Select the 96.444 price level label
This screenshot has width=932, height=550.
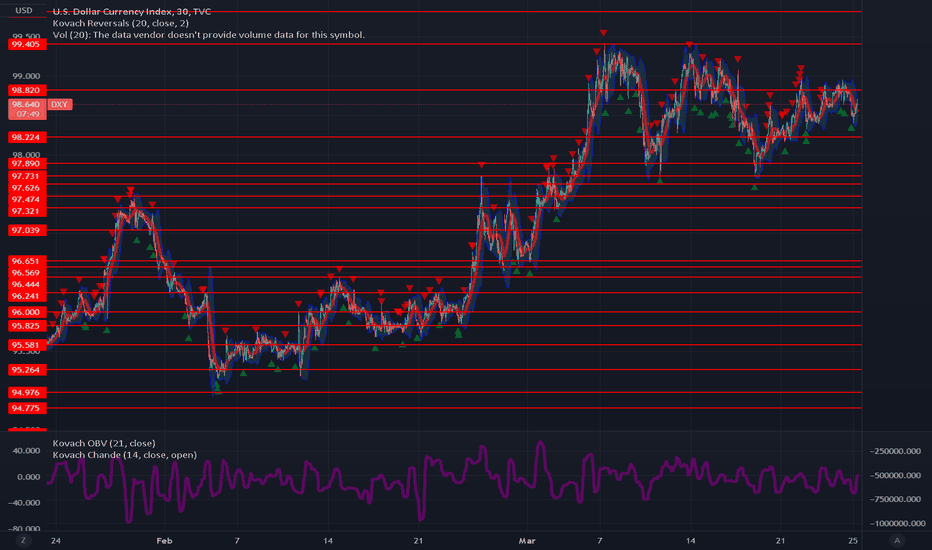pyautogui.click(x=27, y=284)
